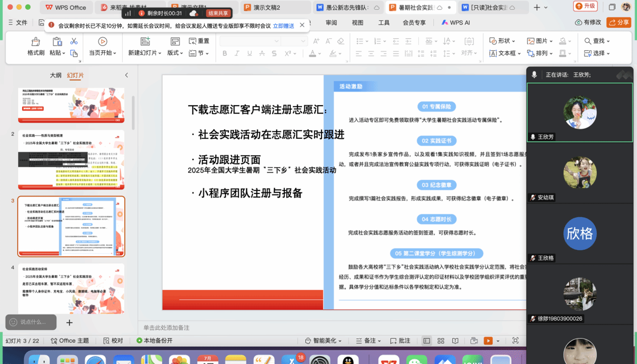Click the 立即赠送 link in the notification
The height and width of the screenshot is (364, 637).
click(x=283, y=26)
